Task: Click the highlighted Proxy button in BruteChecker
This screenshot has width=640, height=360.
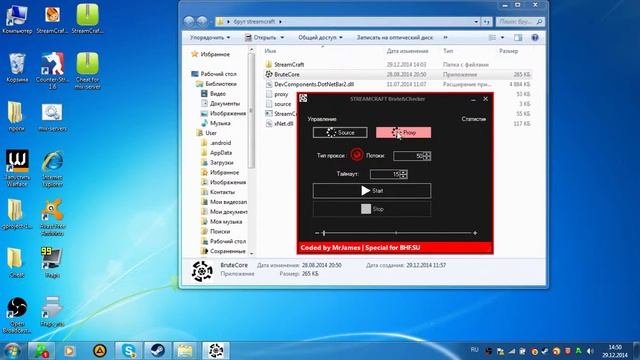Action: pyautogui.click(x=403, y=132)
